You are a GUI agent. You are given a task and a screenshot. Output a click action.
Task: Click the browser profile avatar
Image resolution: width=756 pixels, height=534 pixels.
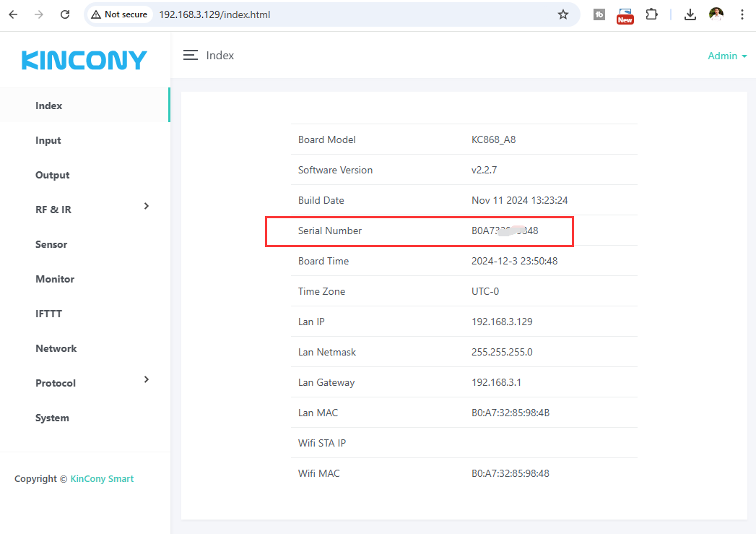(x=716, y=14)
